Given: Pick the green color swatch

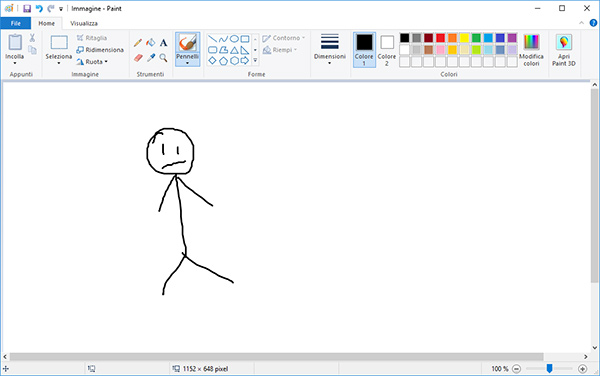Looking at the screenshot, I should tap(476, 38).
